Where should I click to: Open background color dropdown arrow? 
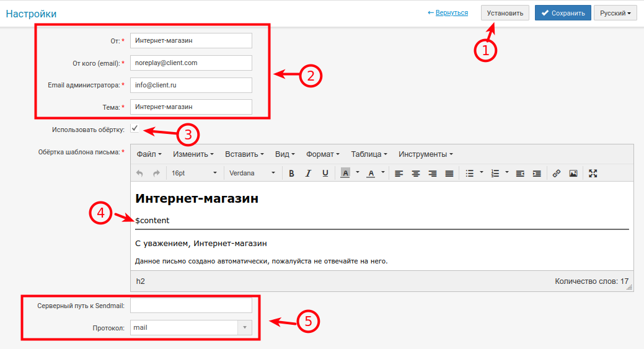(357, 173)
